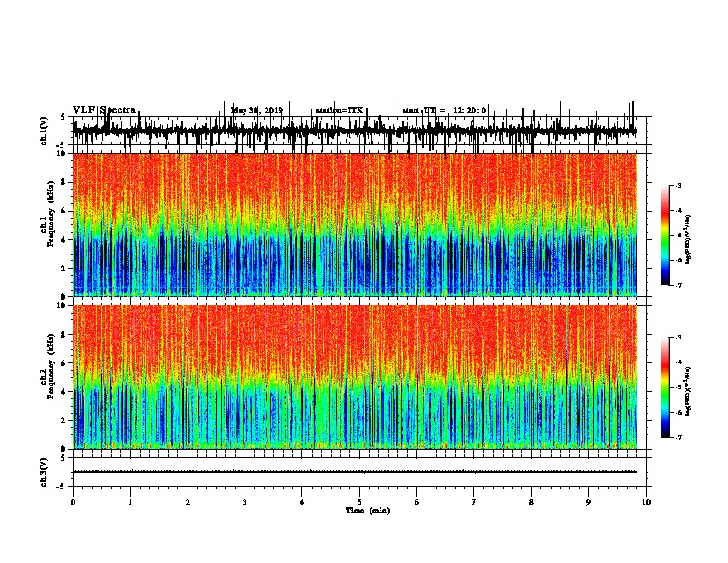Click the ch.1 voltage waveform trace
This screenshot has height=563, width=728.
(x=355, y=131)
